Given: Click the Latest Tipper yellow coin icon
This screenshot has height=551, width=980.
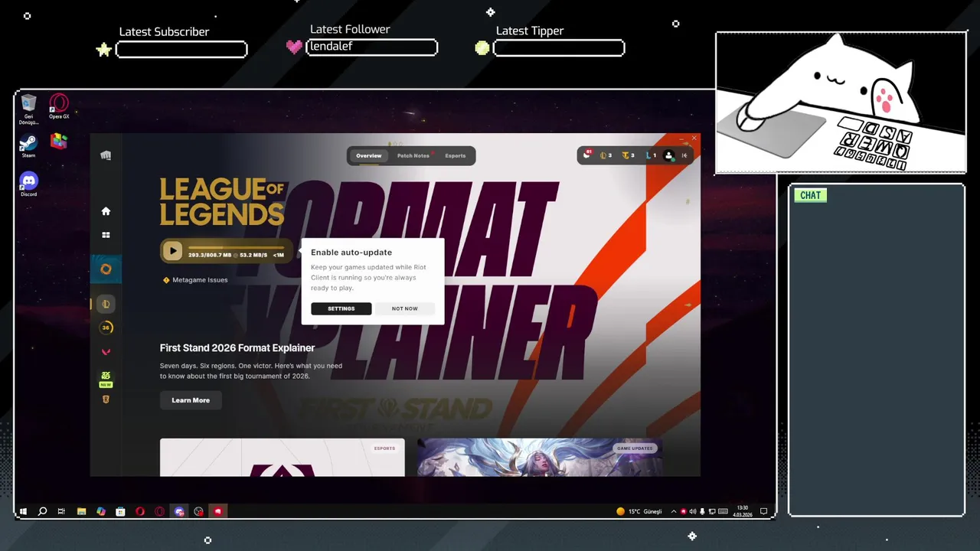Looking at the screenshot, I should point(482,48).
